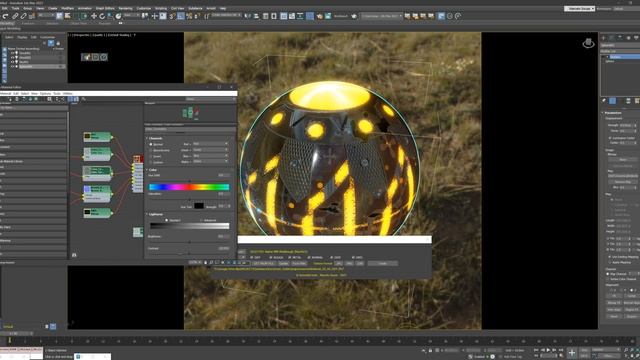The image size is (640, 360).
Task: Open the Rendering menu
Action: click(125, 8)
